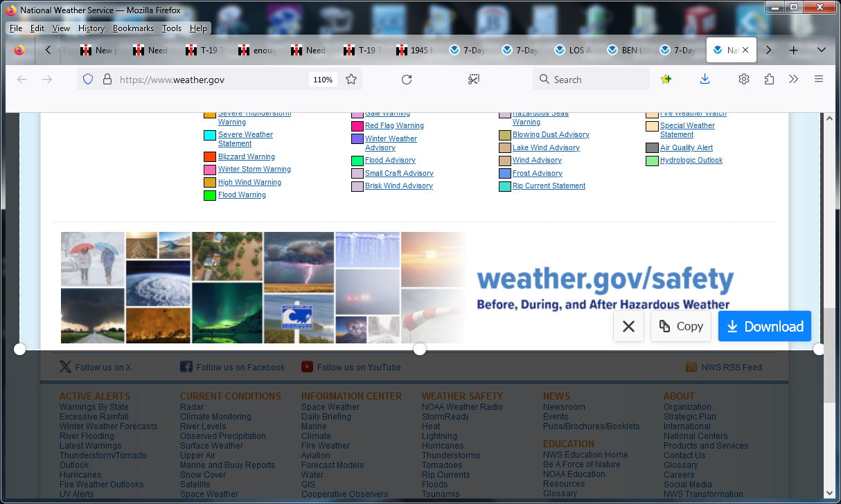Open the Help menu

point(198,28)
